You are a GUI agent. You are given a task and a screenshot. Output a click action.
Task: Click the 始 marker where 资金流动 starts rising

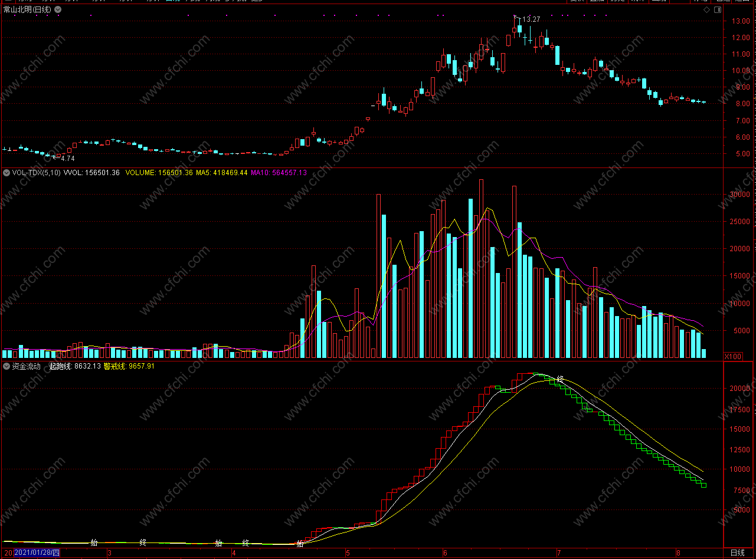coord(300,543)
